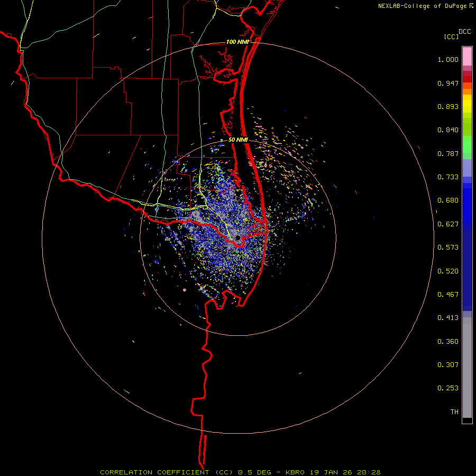
Task: Click the 0.840 legend value
Action: (448, 130)
